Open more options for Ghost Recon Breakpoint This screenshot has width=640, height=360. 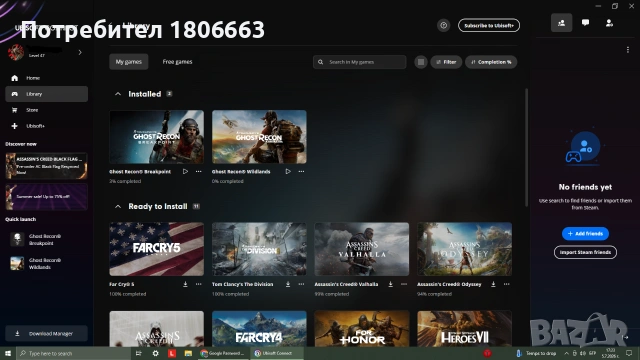[198, 171]
